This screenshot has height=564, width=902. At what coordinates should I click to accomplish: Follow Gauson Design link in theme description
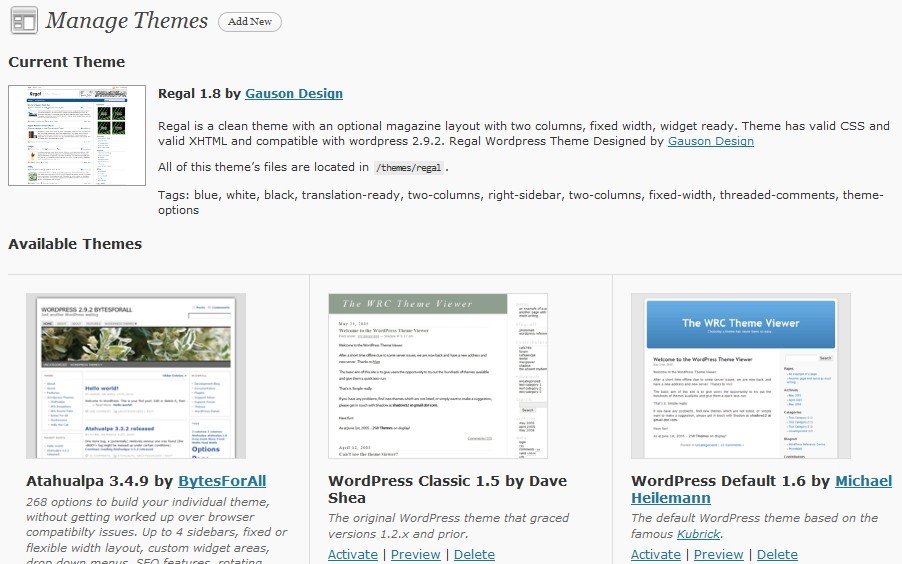(x=710, y=141)
